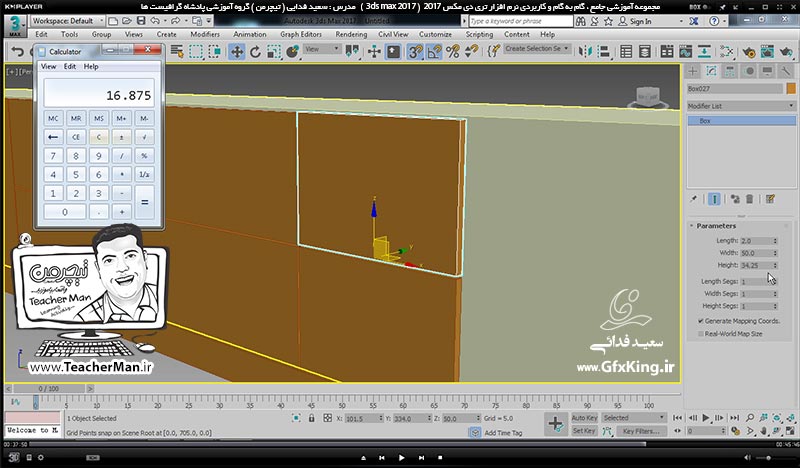Open the Modify panel tab

click(x=711, y=71)
